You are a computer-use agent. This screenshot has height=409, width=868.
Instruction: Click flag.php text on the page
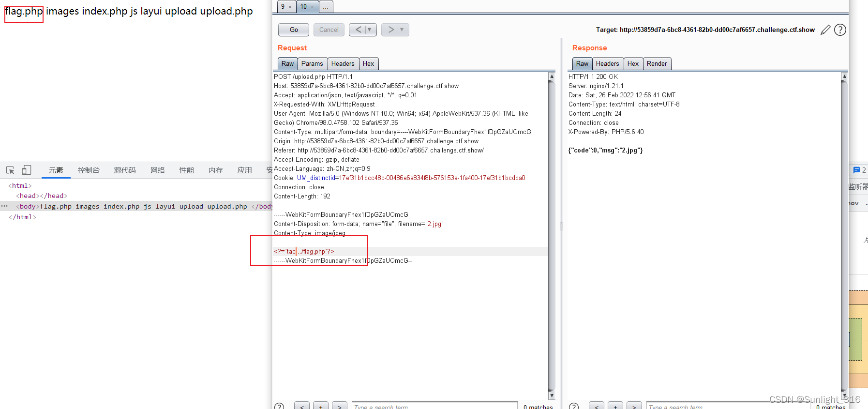(24, 11)
